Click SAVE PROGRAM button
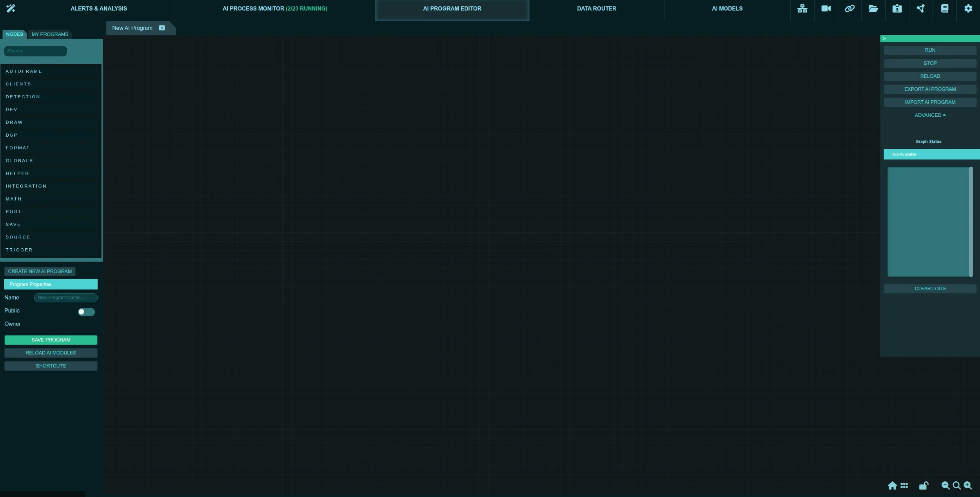This screenshot has height=497, width=980. tap(51, 340)
